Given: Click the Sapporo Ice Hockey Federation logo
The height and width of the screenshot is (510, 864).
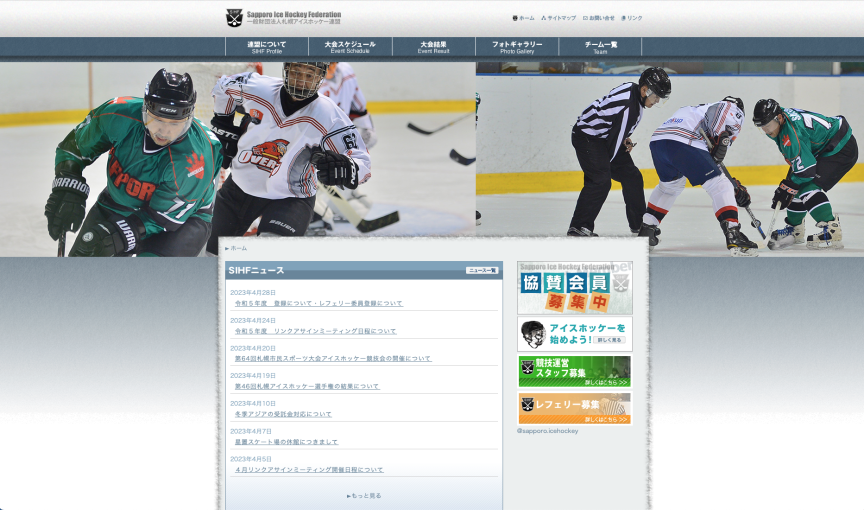Looking at the screenshot, I should click(283, 17).
